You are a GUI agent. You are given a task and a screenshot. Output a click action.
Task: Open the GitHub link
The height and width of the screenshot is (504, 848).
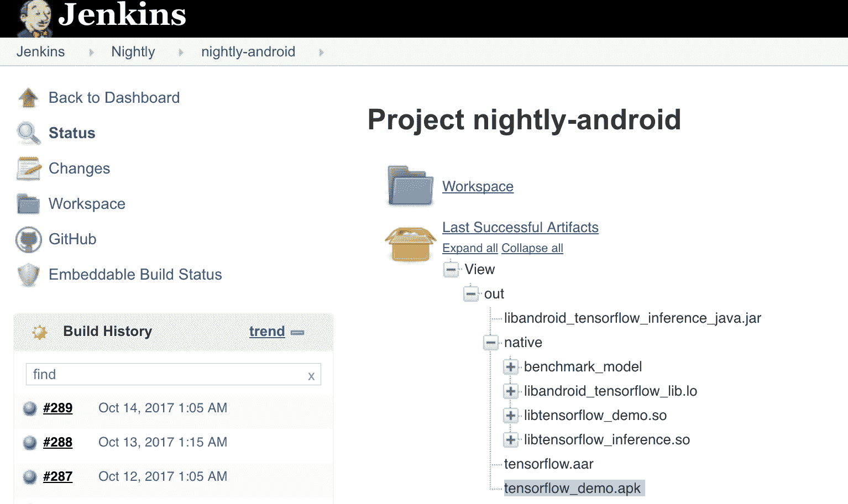[x=72, y=239]
